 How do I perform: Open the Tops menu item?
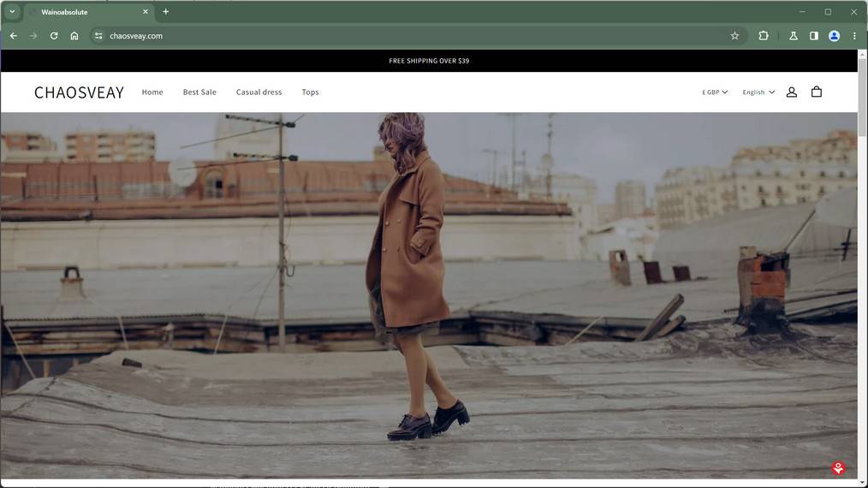pos(310,92)
